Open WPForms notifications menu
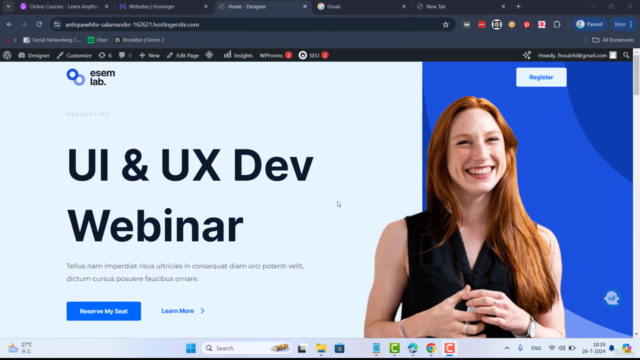 [276, 55]
